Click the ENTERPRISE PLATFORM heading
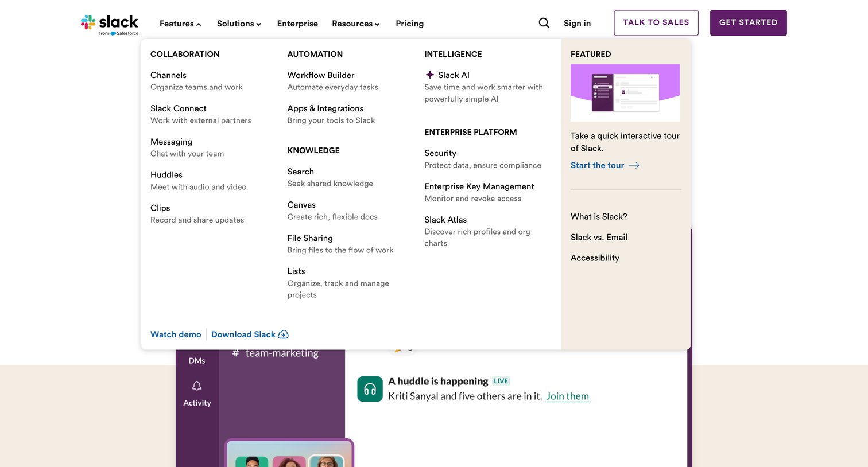The height and width of the screenshot is (467, 868). pos(471,132)
